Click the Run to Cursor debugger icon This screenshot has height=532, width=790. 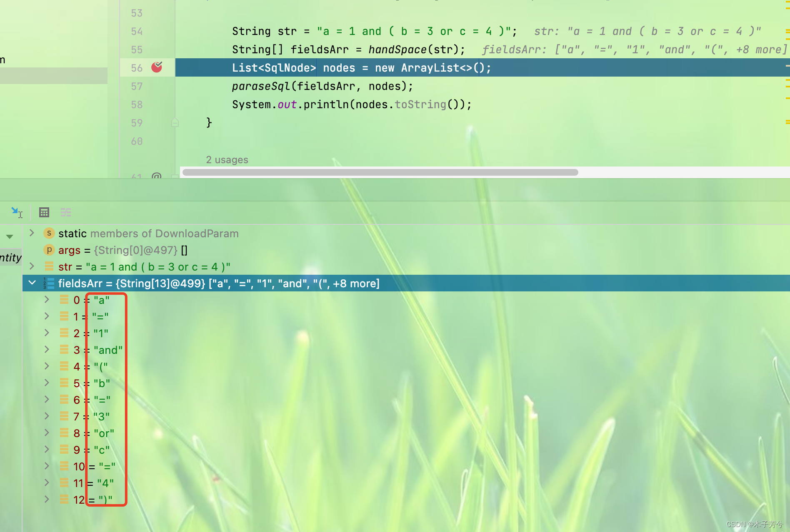click(x=17, y=212)
